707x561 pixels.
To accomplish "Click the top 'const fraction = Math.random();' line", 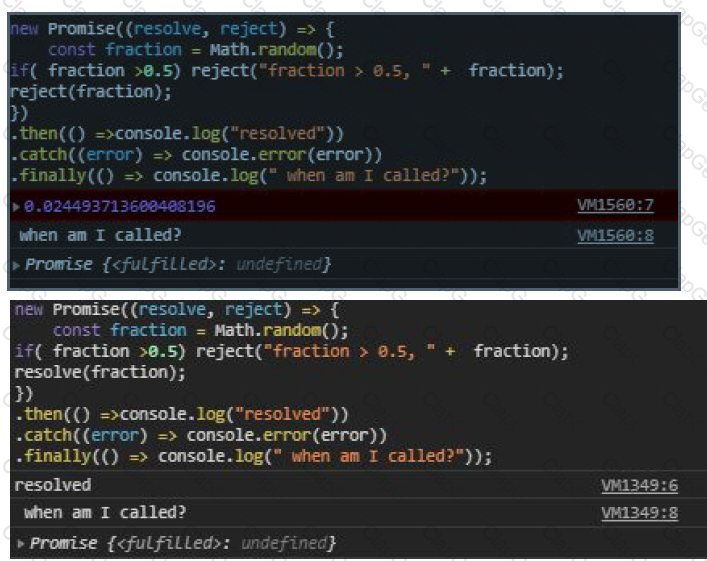I will click(x=196, y=50).
